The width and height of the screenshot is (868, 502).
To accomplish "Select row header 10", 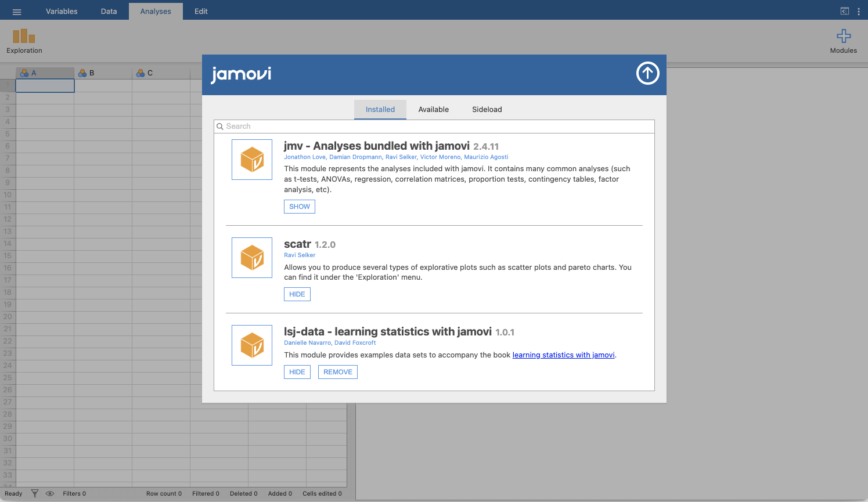I will pyautogui.click(x=8, y=195).
